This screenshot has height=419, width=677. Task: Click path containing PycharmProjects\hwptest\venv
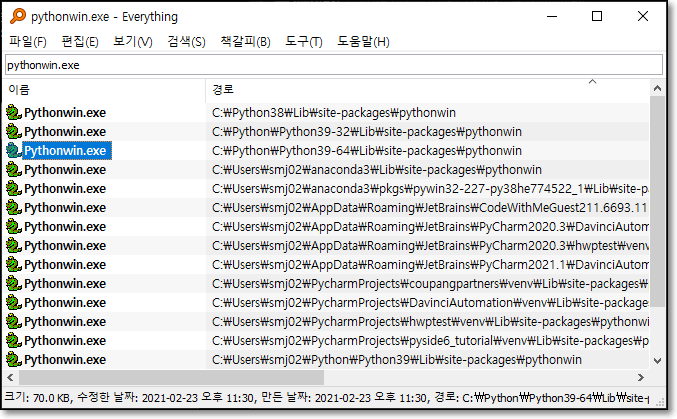click(430, 322)
